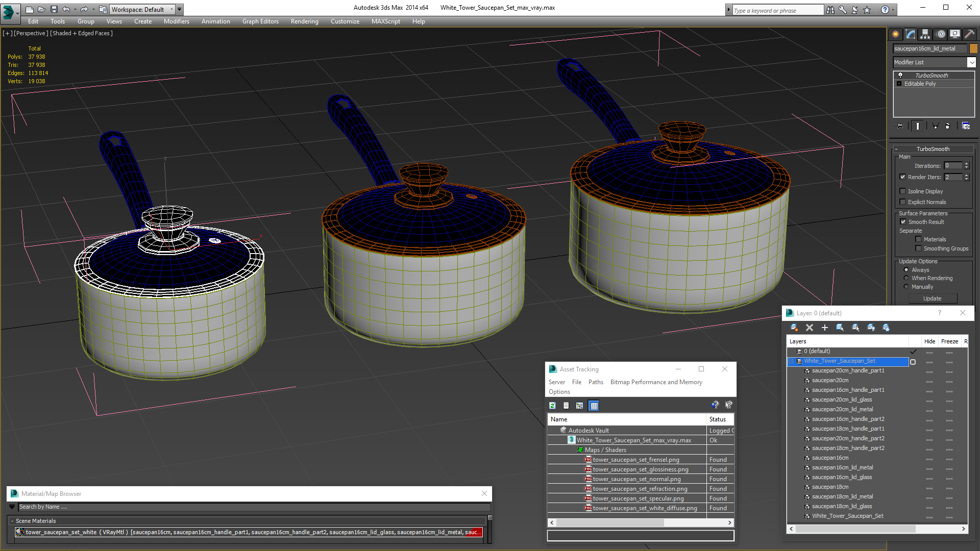Open the MAXScript menu
Viewport: 980px width, 551px height.
click(x=385, y=21)
